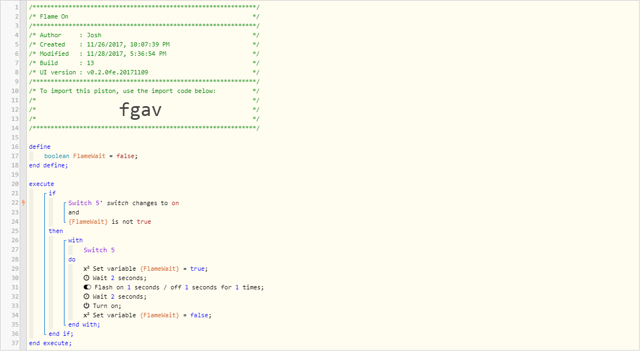Viewport: 644px width, 355px height.
Task: Click the with keyword on line 26
Action: pyautogui.click(x=75, y=240)
